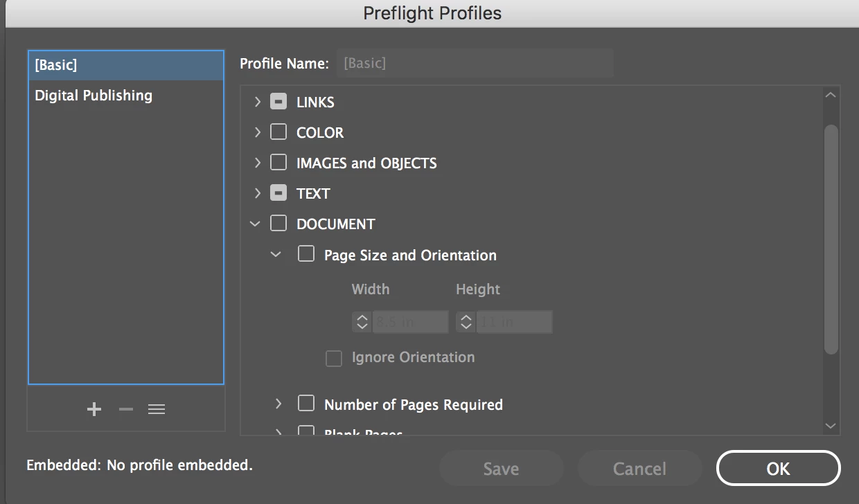
Task: Confirm with the OK button
Action: 778,469
